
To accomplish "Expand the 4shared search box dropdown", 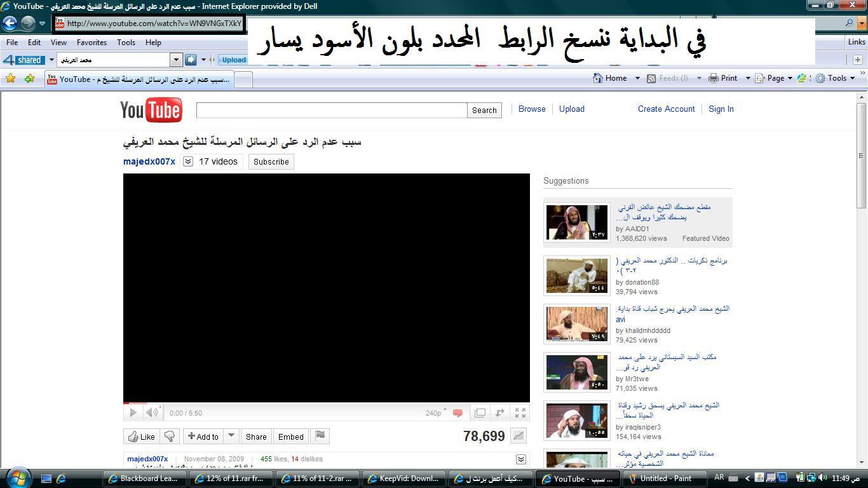I will click(177, 60).
